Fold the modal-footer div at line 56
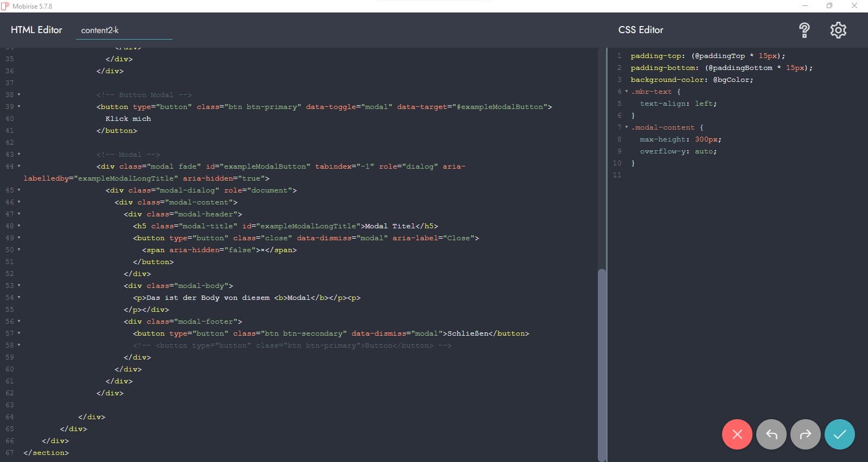868x462 pixels. tap(19, 322)
